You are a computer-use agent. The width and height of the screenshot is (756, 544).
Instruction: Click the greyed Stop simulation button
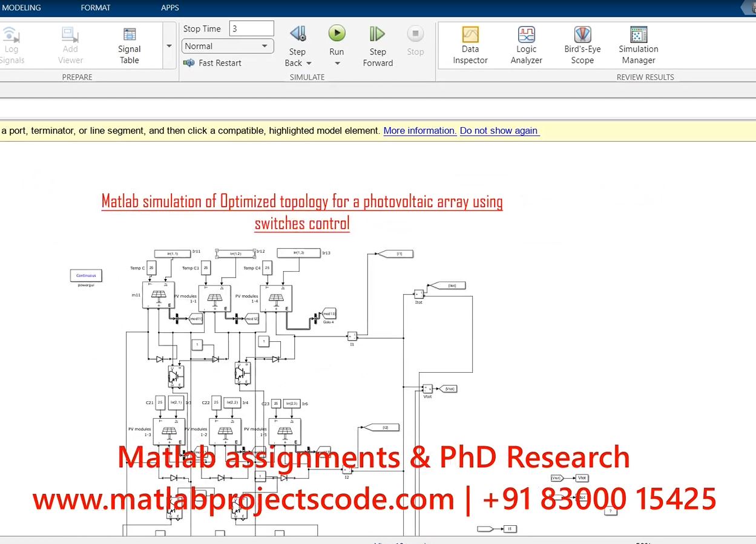tap(415, 41)
